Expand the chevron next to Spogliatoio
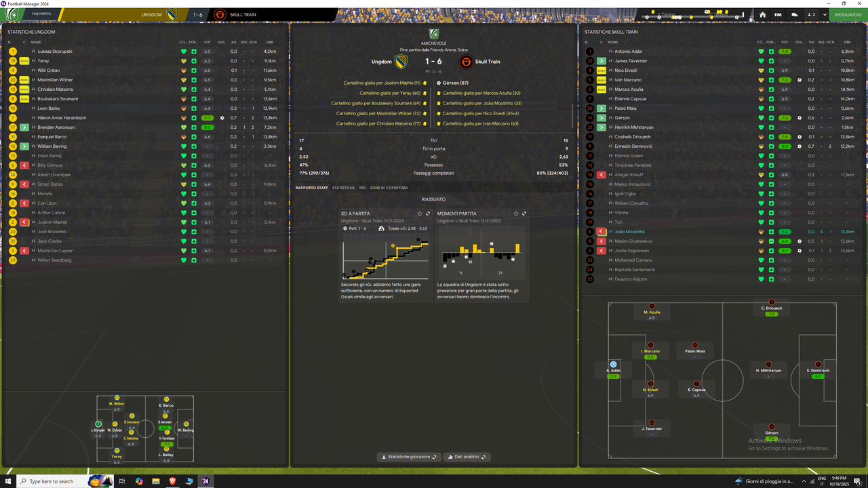Image resolution: width=868 pixels, height=488 pixels. (825, 14)
